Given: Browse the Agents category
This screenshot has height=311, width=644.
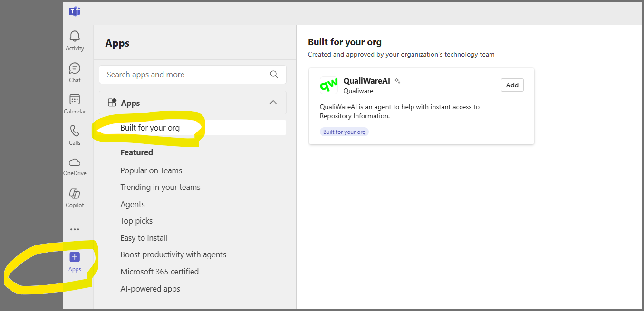Looking at the screenshot, I should [x=133, y=204].
